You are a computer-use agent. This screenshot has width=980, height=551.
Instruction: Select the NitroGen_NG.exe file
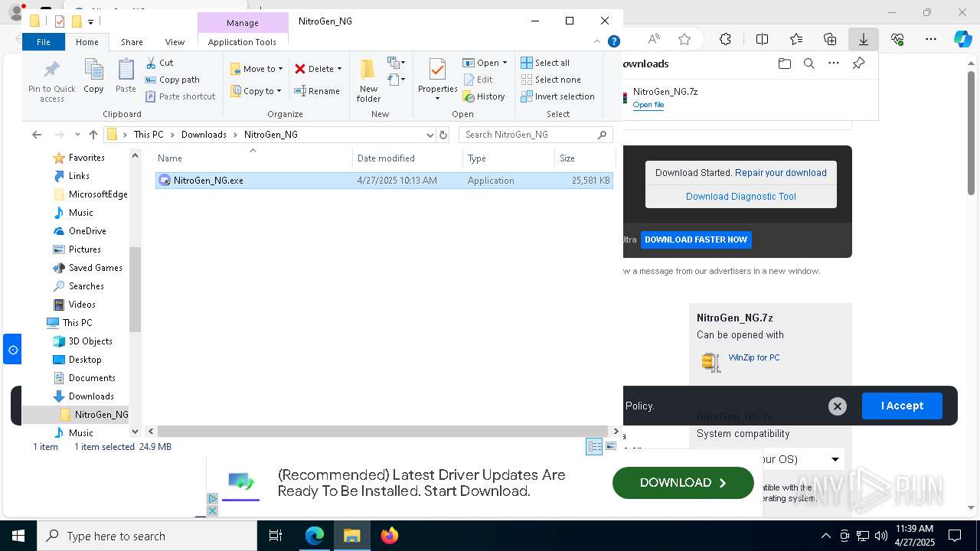(x=384, y=181)
